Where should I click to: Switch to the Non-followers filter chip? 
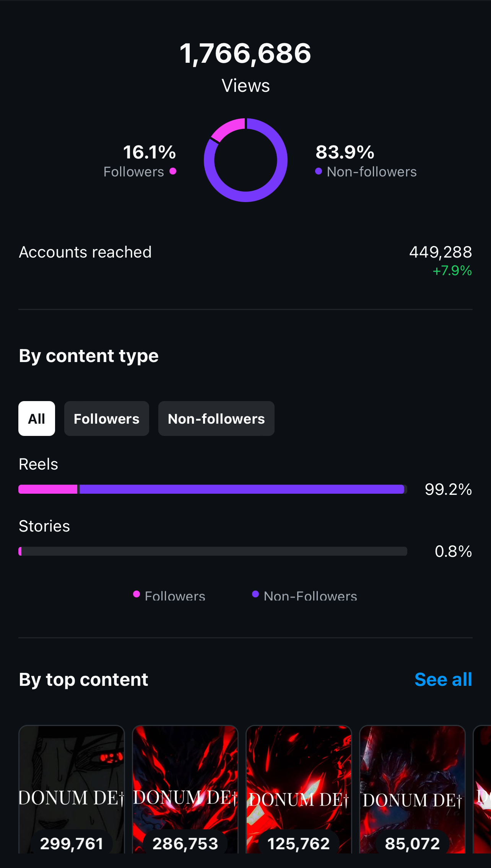click(x=216, y=419)
